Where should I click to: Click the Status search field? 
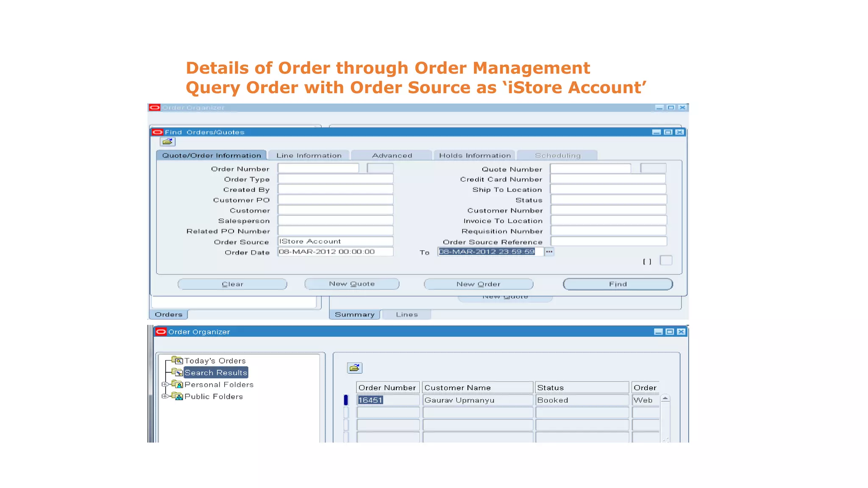(x=608, y=200)
